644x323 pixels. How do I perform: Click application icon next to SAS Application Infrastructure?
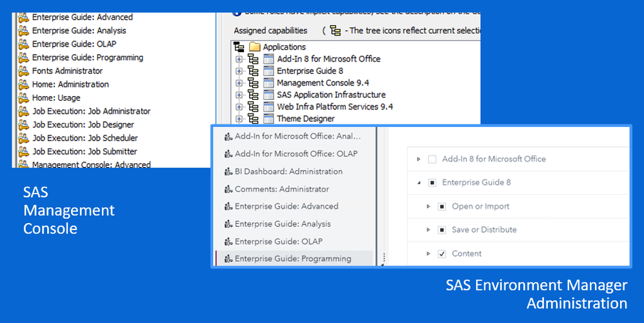(x=268, y=95)
